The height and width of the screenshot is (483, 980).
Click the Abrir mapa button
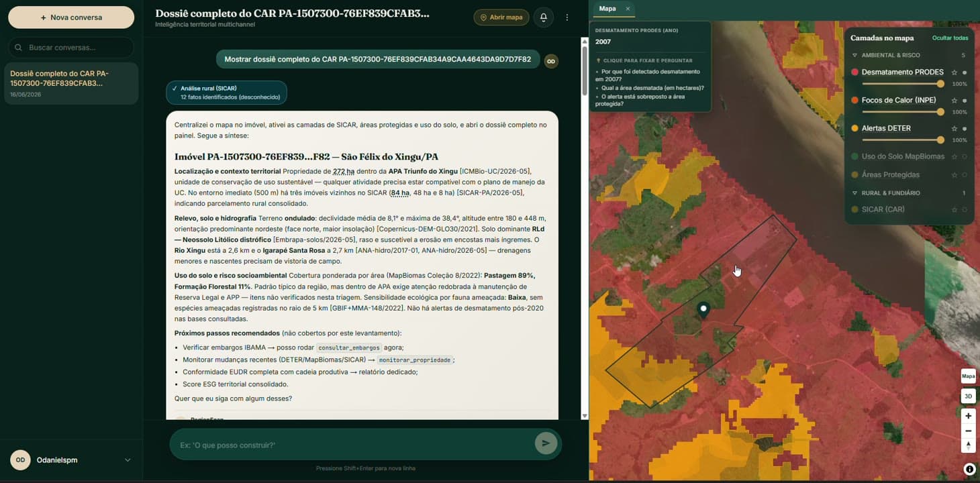(501, 17)
